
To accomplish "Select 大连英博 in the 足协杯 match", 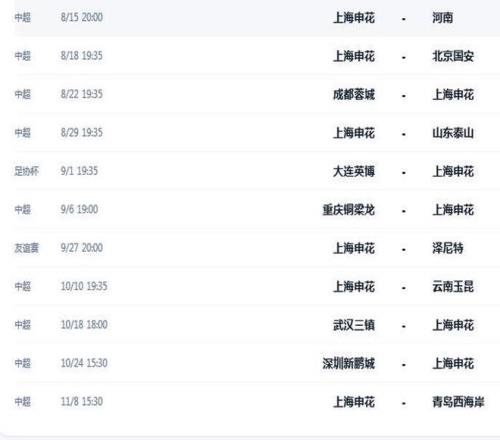I will click(x=354, y=171).
